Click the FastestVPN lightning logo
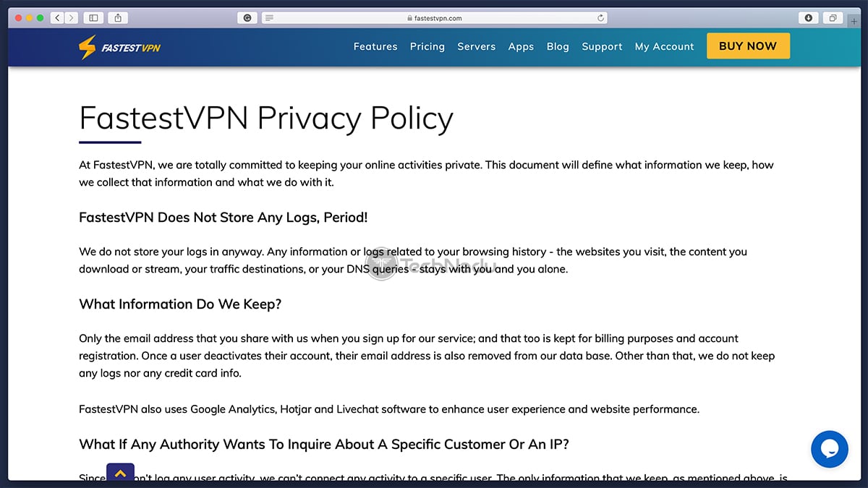This screenshot has height=488, width=868. (119, 48)
